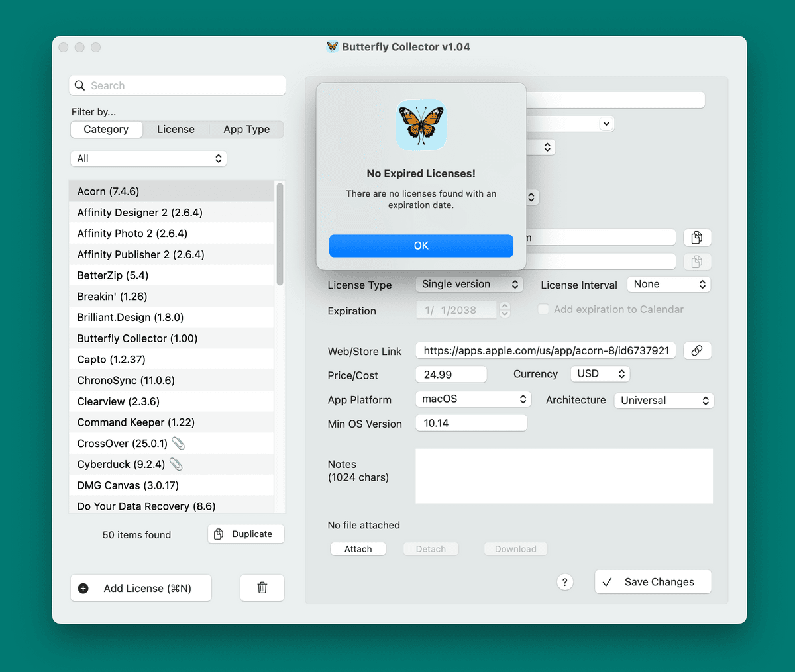Open the Architecture Universal dropdown
Image resolution: width=795 pixels, height=672 pixels.
click(663, 401)
